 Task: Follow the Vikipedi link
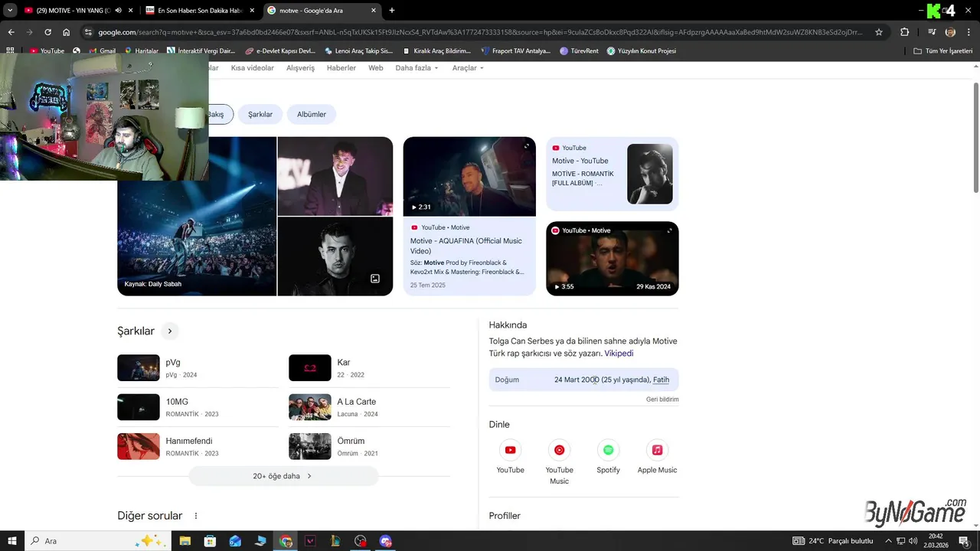[619, 354]
